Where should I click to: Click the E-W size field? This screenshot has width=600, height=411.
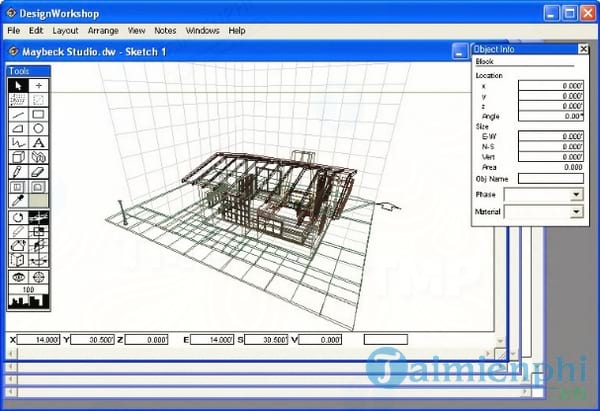[550, 137]
